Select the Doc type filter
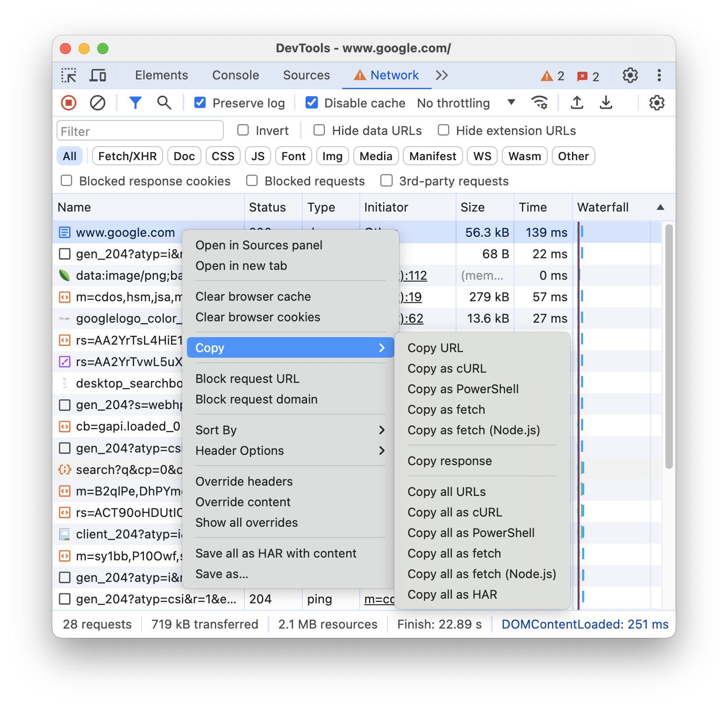 point(184,156)
